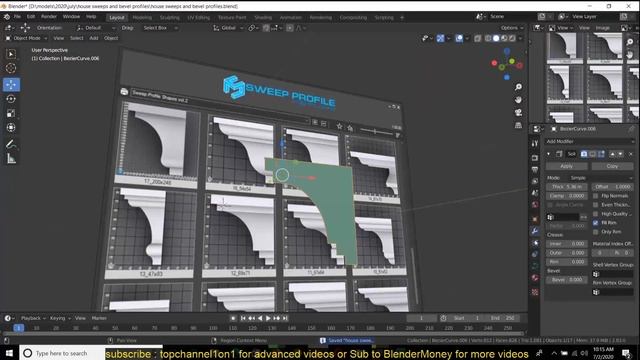
Task: Click the image editor zoom icon
Action: [x=630, y=42]
